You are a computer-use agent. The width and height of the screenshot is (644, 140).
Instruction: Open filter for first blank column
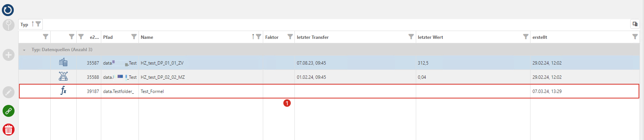pyautogui.click(x=45, y=37)
